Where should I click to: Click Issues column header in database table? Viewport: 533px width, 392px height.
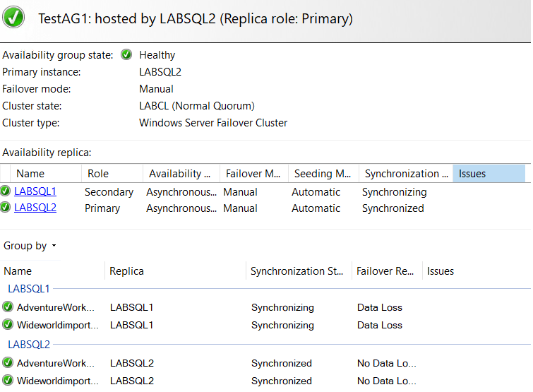(441, 271)
